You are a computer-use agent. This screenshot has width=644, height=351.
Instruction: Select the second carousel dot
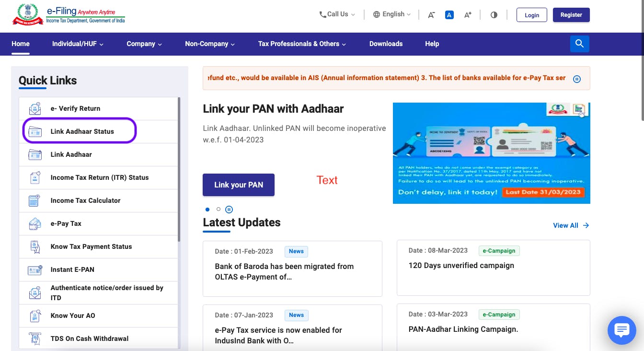[218, 210]
